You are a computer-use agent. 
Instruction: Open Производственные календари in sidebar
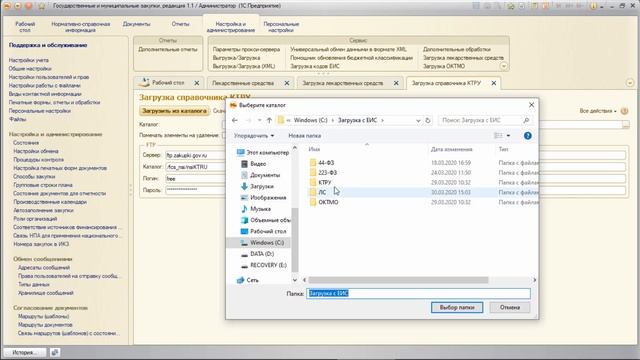click(50, 202)
